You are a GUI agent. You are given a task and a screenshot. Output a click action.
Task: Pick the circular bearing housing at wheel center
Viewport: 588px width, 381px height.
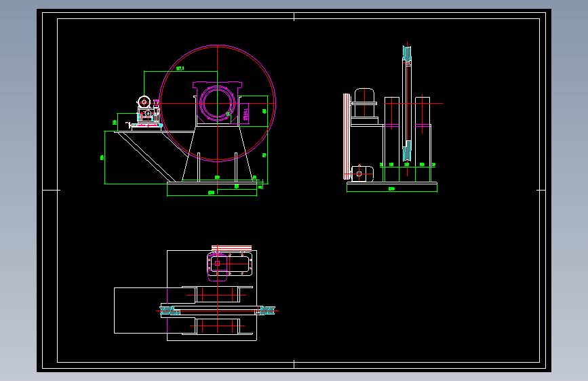pyautogui.click(x=217, y=103)
